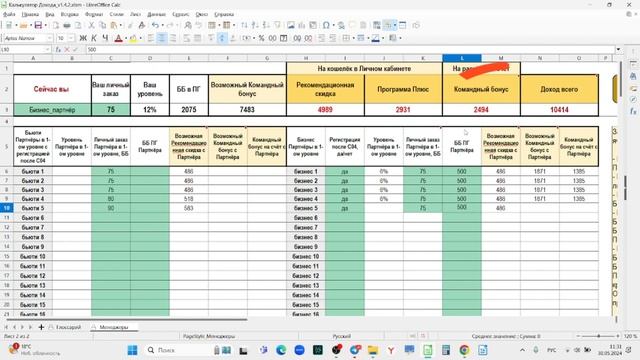Select the Доход всего value 10414

coord(559,109)
